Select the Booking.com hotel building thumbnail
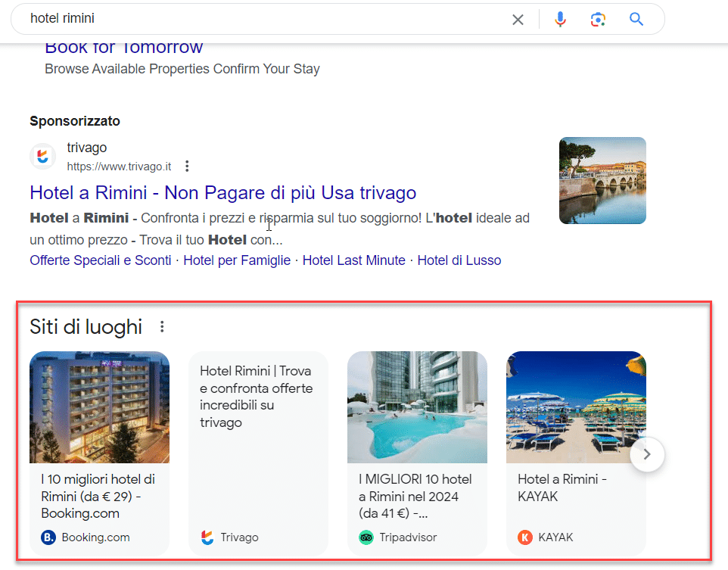Image resolution: width=728 pixels, height=570 pixels. pyautogui.click(x=99, y=407)
